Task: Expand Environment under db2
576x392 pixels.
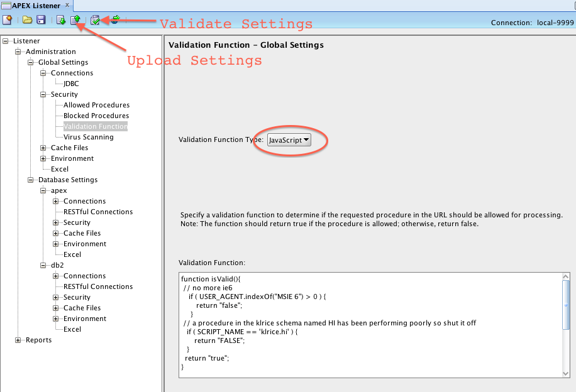Action: pyautogui.click(x=55, y=318)
